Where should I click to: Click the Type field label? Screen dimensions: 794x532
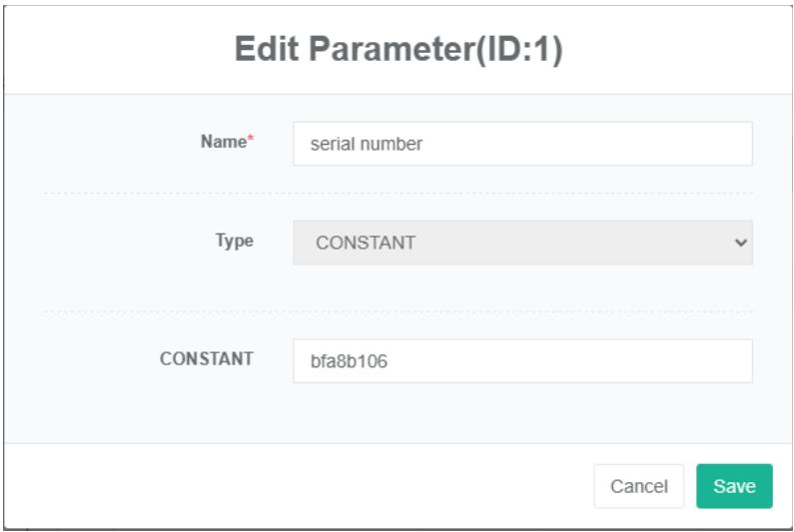click(235, 241)
